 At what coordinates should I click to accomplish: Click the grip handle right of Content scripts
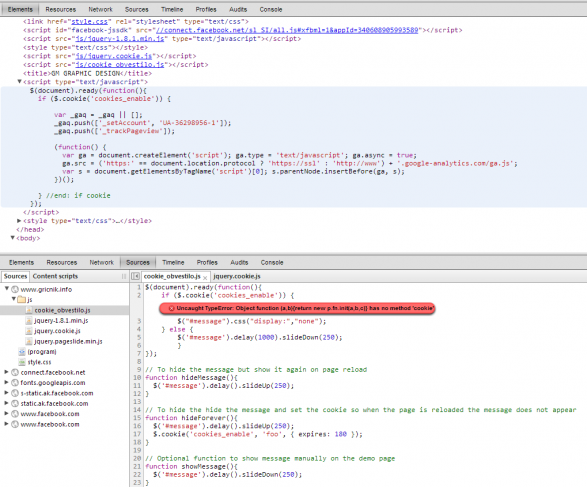(x=124, y=276)
